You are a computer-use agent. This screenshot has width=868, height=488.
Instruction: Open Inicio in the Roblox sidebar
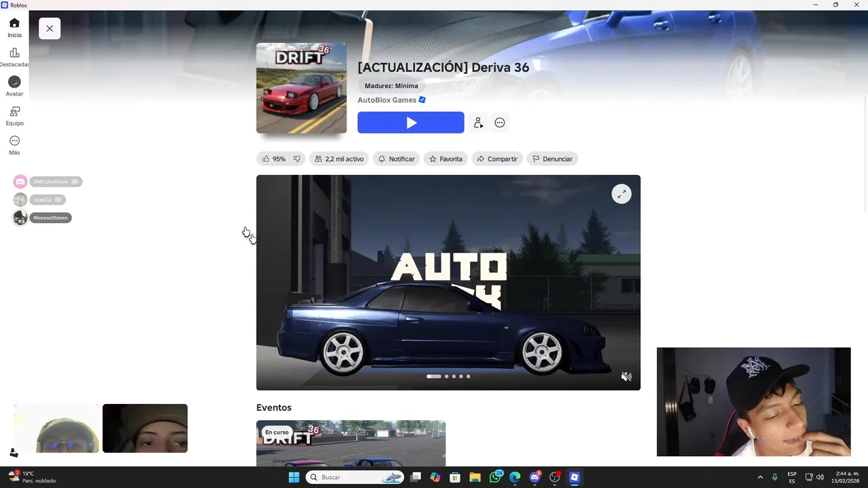pyautogui.click(x=14, y=28)
